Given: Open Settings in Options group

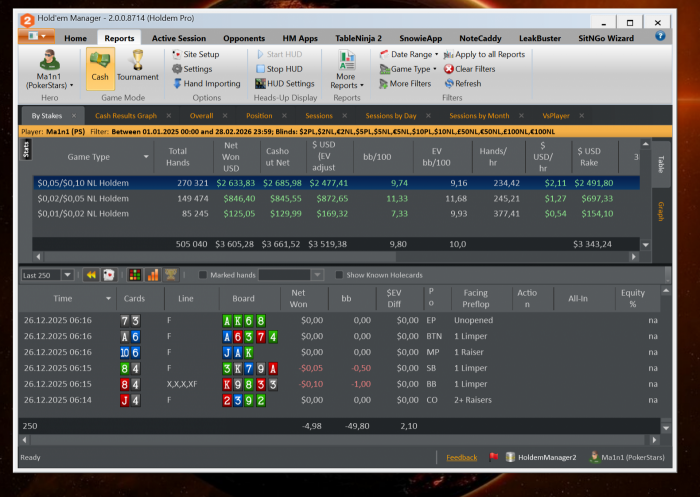Looking at the screenshot, I should 192,69.
